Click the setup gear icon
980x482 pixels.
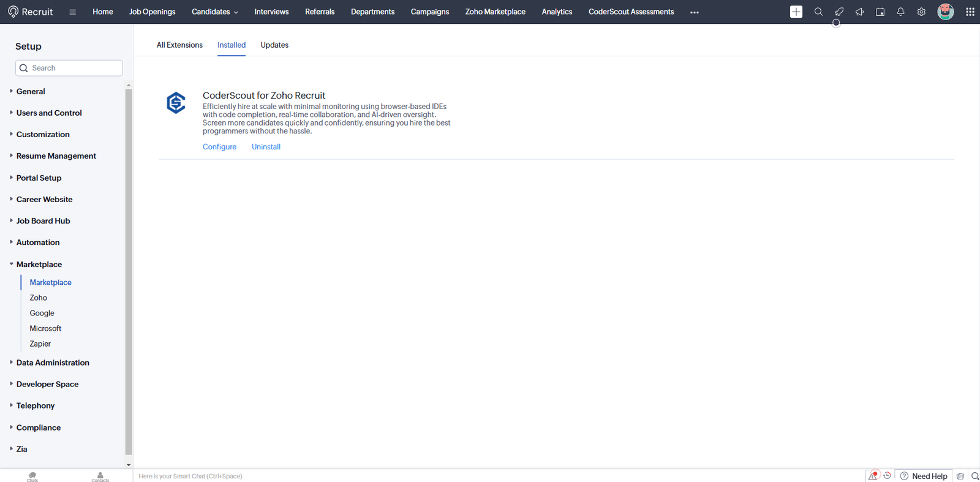[x=921, y=12]
